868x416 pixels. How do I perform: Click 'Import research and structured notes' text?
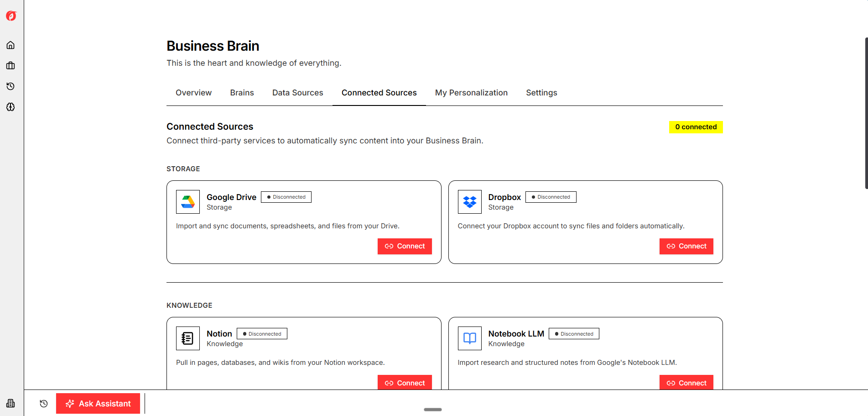[567, 363]
